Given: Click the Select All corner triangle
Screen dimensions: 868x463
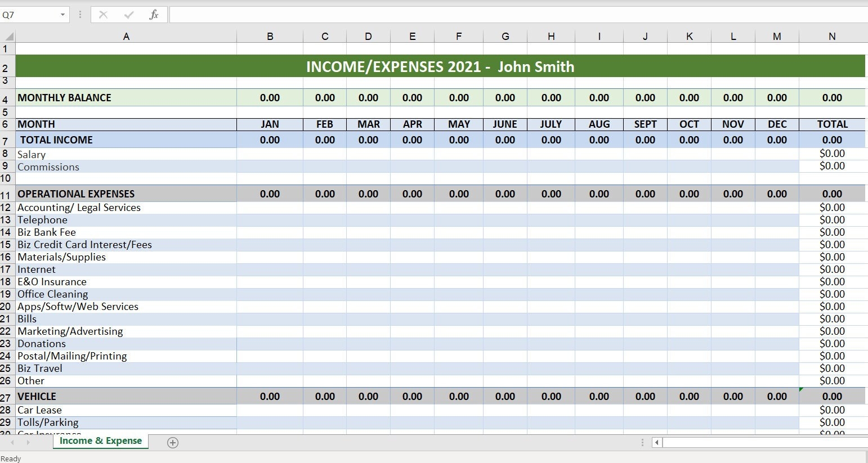Looking at the screenshot, I should 8,35.
